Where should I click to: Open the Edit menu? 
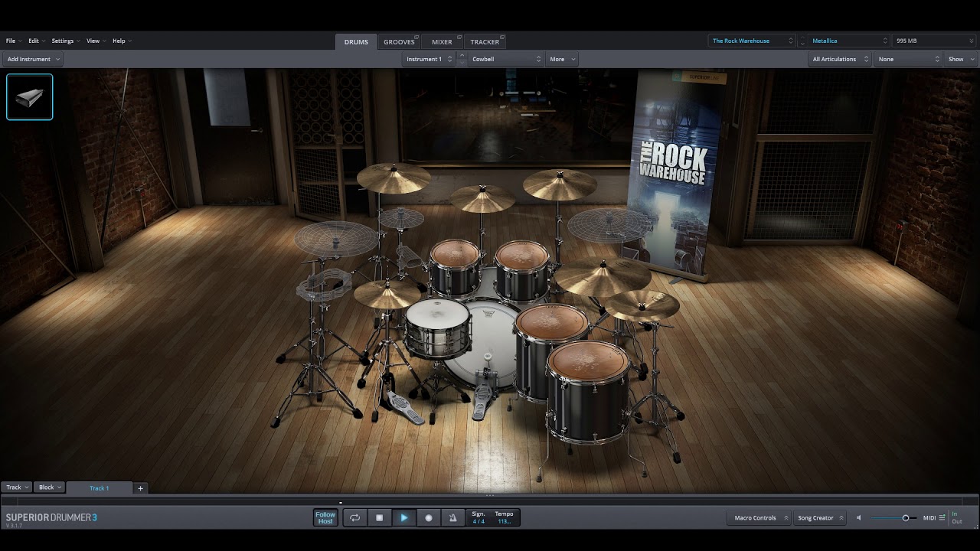(x=36, y=41)
